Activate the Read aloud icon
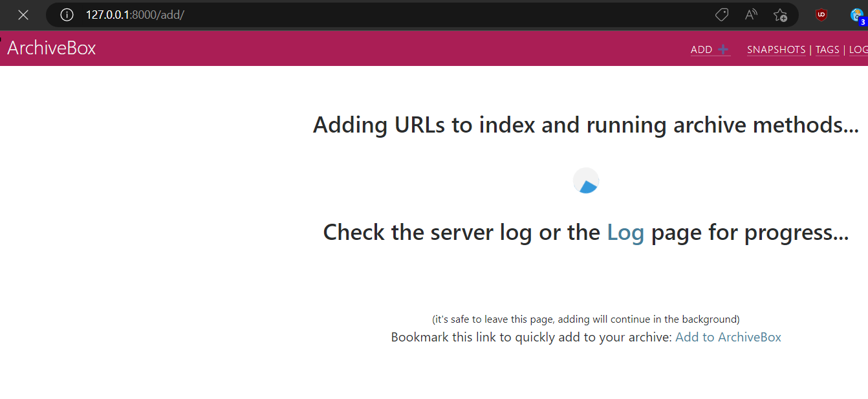The height and width of the screenshot is (399, 868). tap(751, 15)
